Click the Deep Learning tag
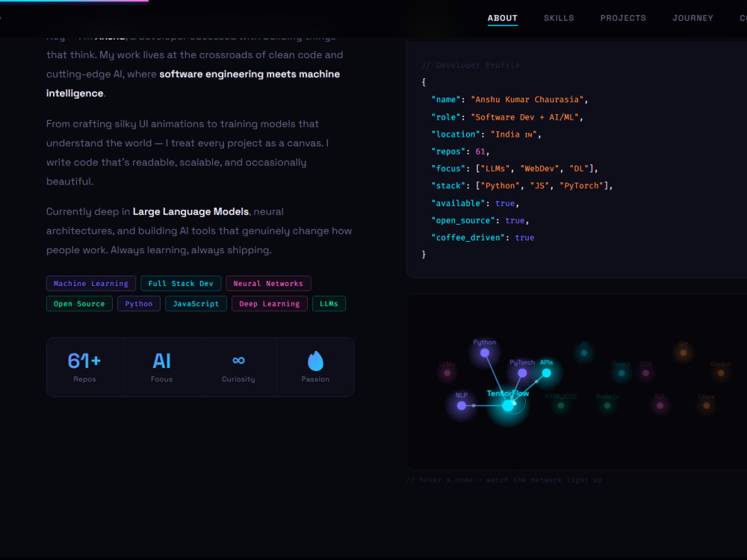Screen dimensions: 747x560 tap(269, 304)
